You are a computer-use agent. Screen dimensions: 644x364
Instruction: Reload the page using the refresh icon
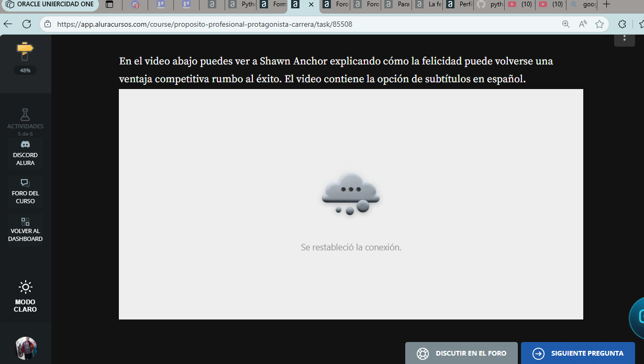tap(26, 24)
